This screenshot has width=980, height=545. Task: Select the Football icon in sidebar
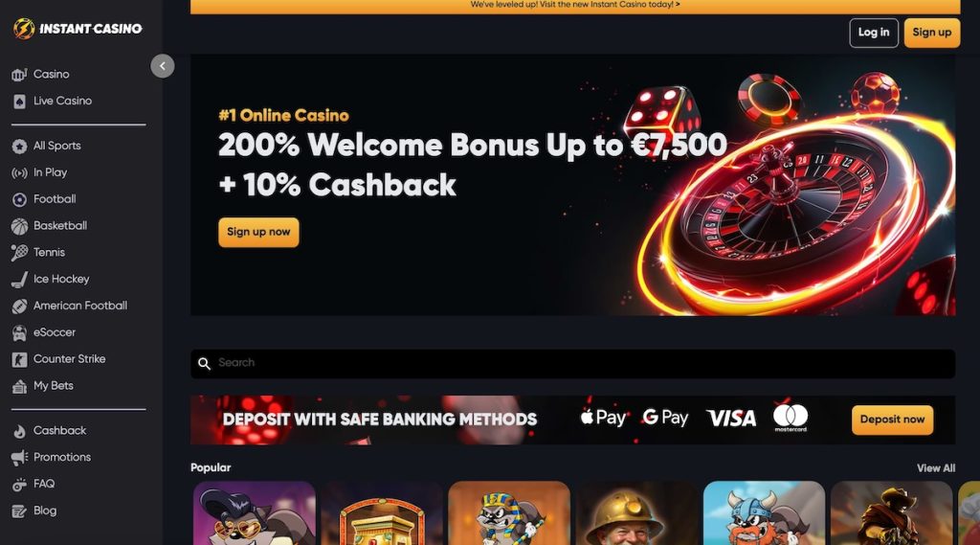click(19, 199)
